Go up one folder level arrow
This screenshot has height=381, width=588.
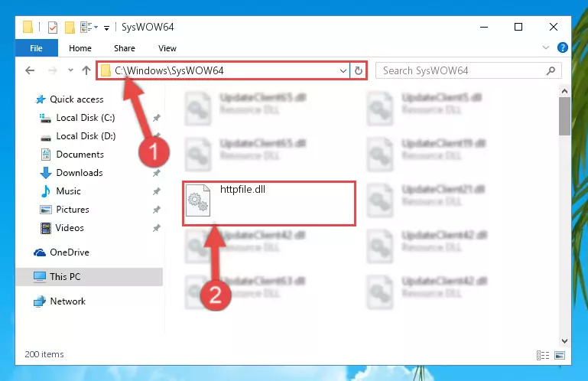[x=86, y=70]
